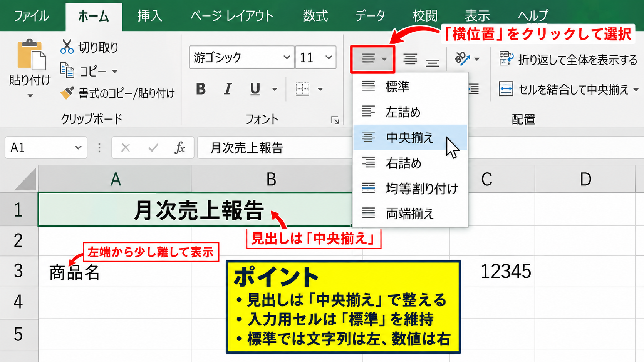The image size is (644, 362).
Task: Click the formula bar with 月次売上報告
Action: coord(275,148)
